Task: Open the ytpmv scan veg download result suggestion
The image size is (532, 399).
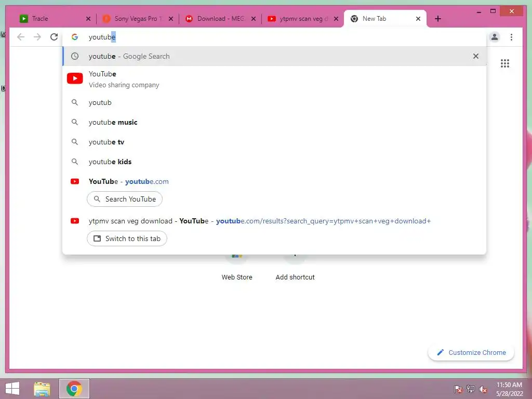Action: click(x=274, y=221)
